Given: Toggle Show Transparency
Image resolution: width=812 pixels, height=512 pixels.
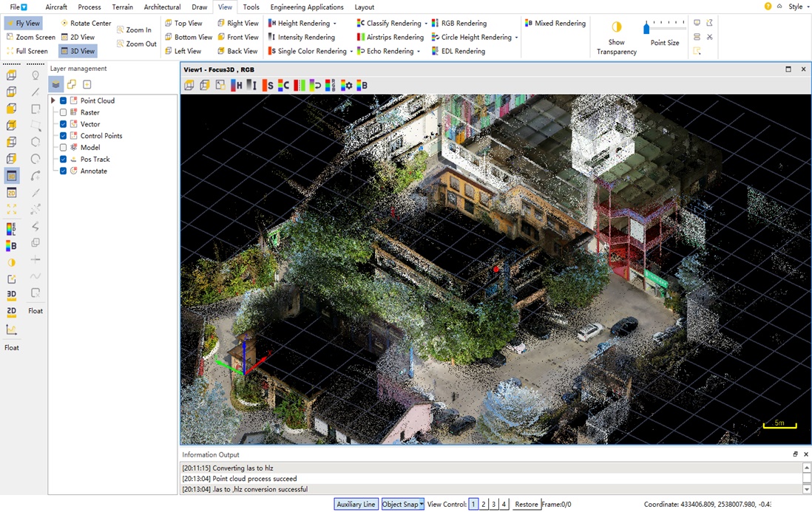Looking at the screenshot, I should pos(616,38).
